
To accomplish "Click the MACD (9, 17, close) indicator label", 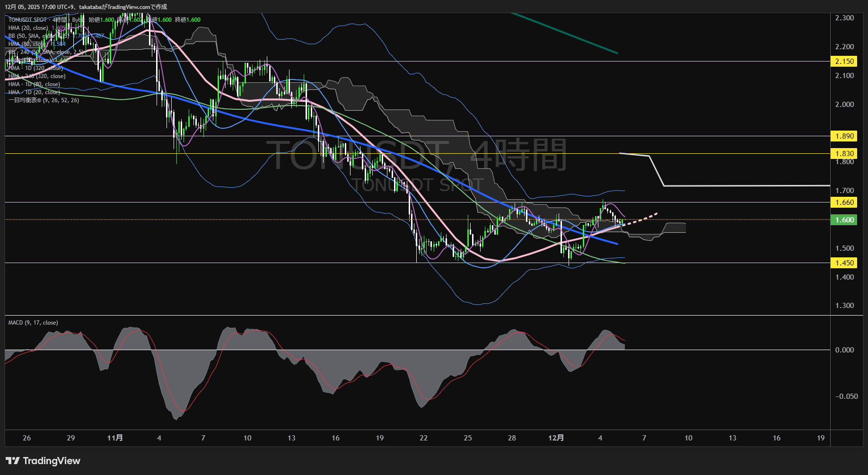I will coord(33,323).
